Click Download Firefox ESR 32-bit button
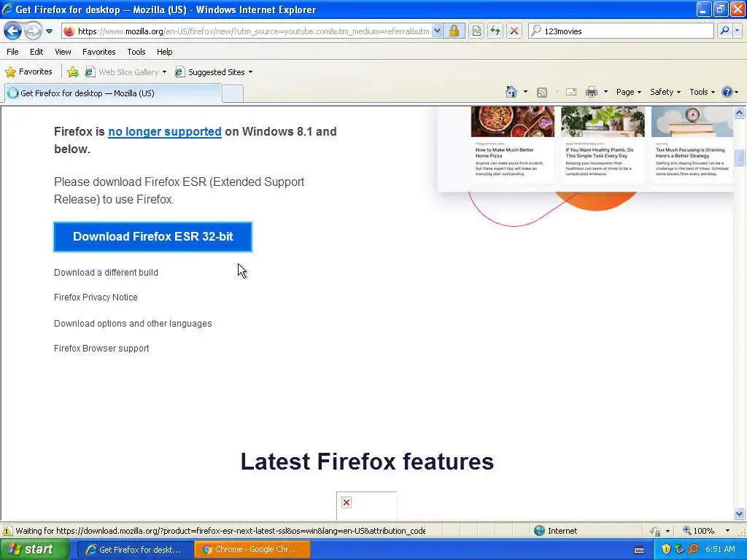This screenshot has width=747, height=560. tap(153, 237)
